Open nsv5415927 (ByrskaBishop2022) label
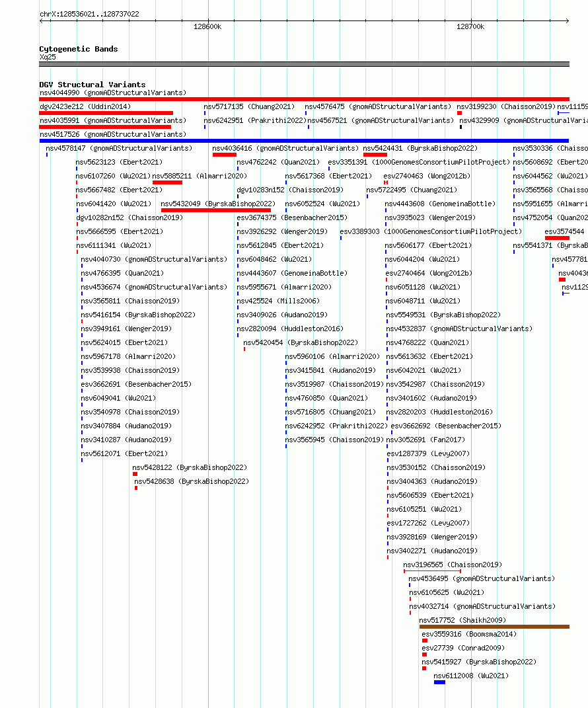Viewport: 588px width, 708px height. [479, 662]
